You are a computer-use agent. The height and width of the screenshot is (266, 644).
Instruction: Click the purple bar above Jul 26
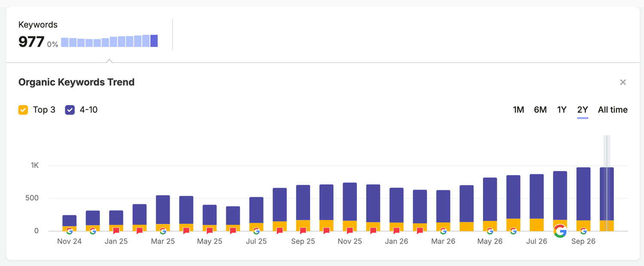pos(537,196)
